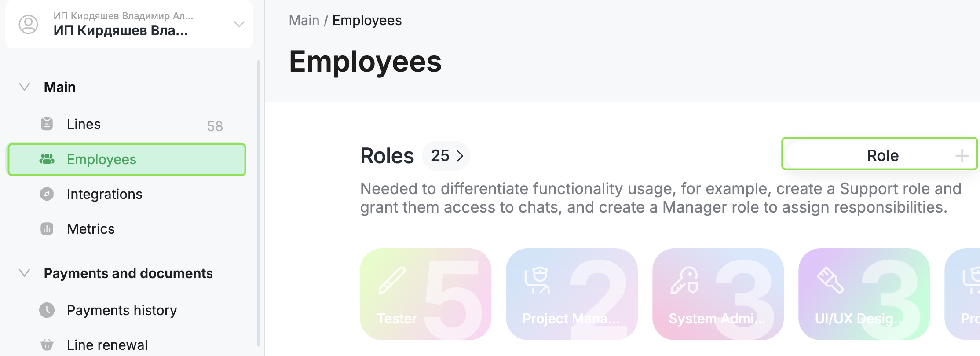Click the Line renewal basket icon
The width and height of the screenshot is (980, 356).
(x=47, y=345)
